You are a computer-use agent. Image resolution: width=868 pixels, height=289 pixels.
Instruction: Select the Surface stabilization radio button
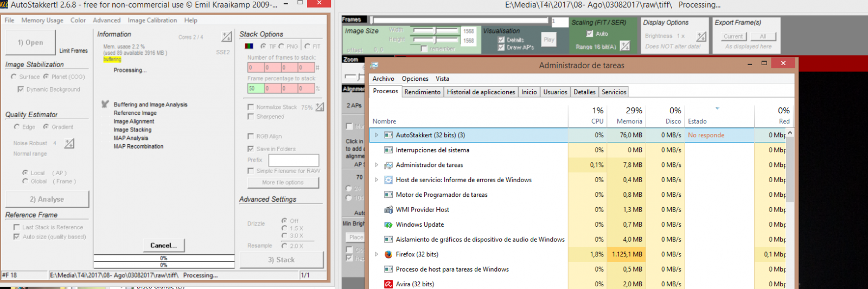(x=14, y=77)
